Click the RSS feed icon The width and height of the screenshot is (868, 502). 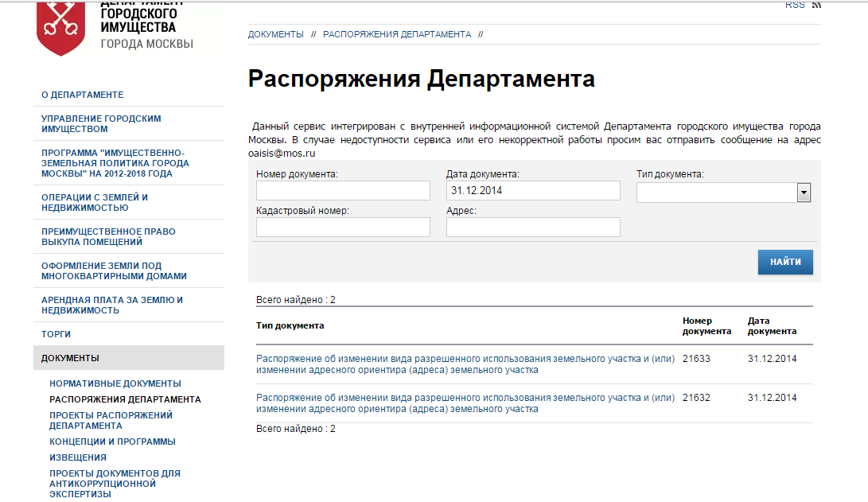816,5
